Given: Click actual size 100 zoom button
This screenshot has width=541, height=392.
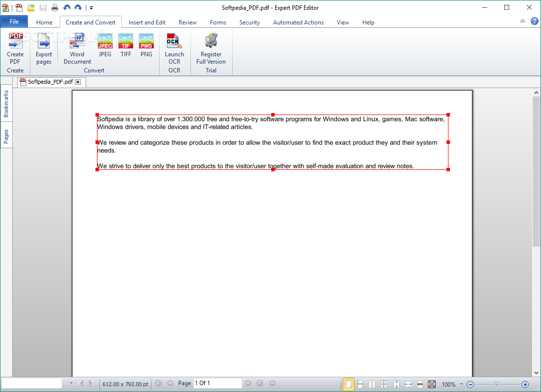Looking at the screenshot, I should pyautogui.click(x=420, y=384).
